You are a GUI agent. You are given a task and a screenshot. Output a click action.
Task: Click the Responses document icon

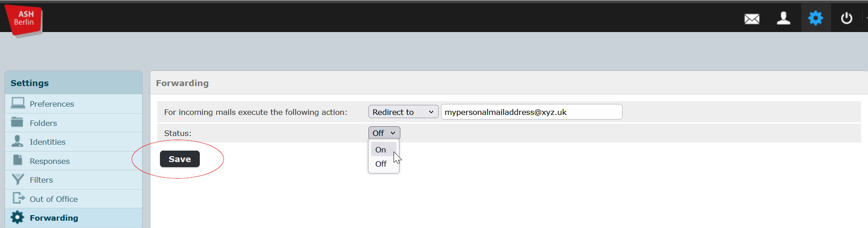click(18, 160)
